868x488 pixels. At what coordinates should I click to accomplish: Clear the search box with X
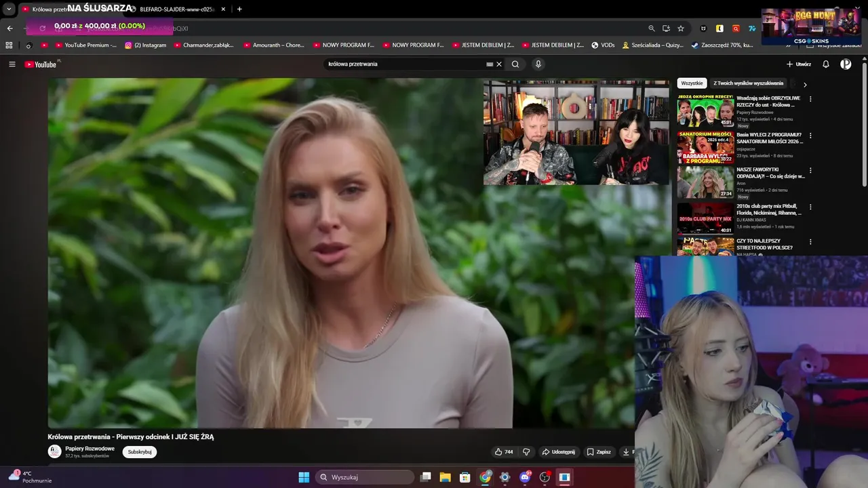tap(499, 64)
